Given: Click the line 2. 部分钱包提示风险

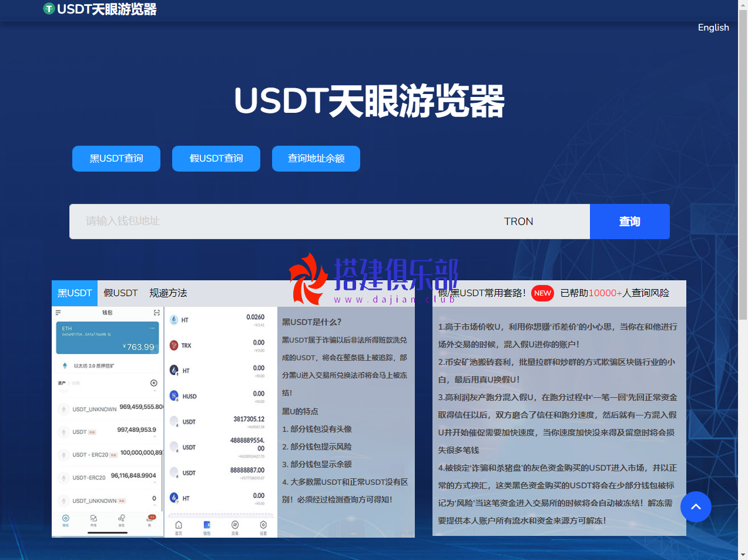Looking at the screenshot, I should (x=317, y=447).
